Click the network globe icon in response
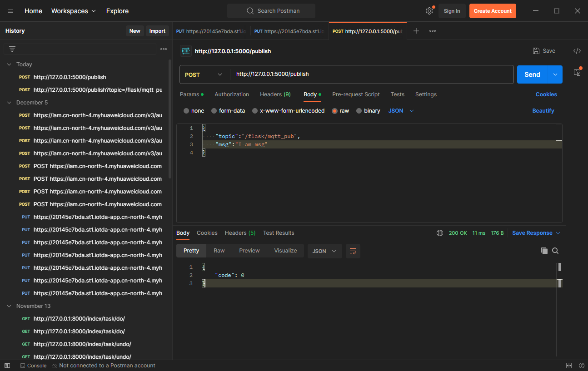588x371 pixels. point(440,233)
